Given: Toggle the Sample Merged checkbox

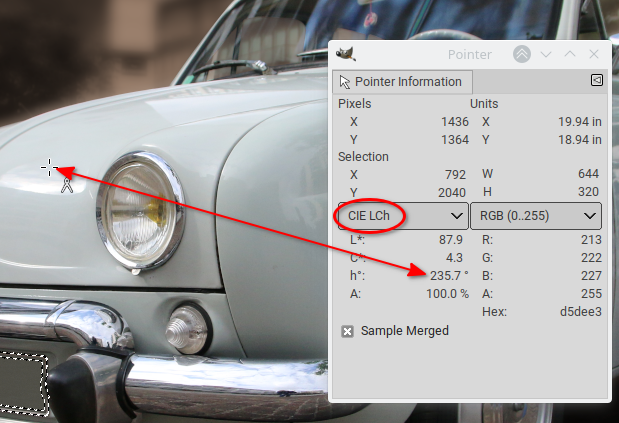Looking at the screenshot, I should point(347,331).
